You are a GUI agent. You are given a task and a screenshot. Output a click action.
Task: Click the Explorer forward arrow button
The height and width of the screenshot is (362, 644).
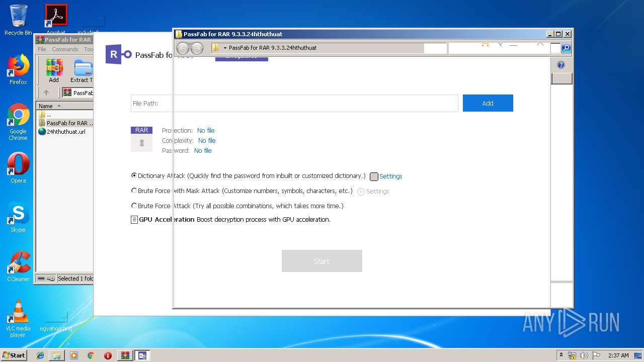(x=197, y=48)
